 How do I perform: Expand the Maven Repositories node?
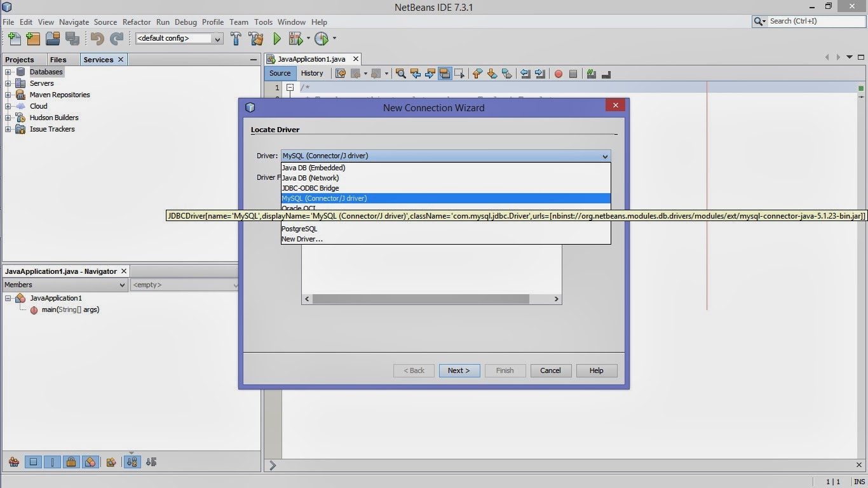tap(8, 95)
